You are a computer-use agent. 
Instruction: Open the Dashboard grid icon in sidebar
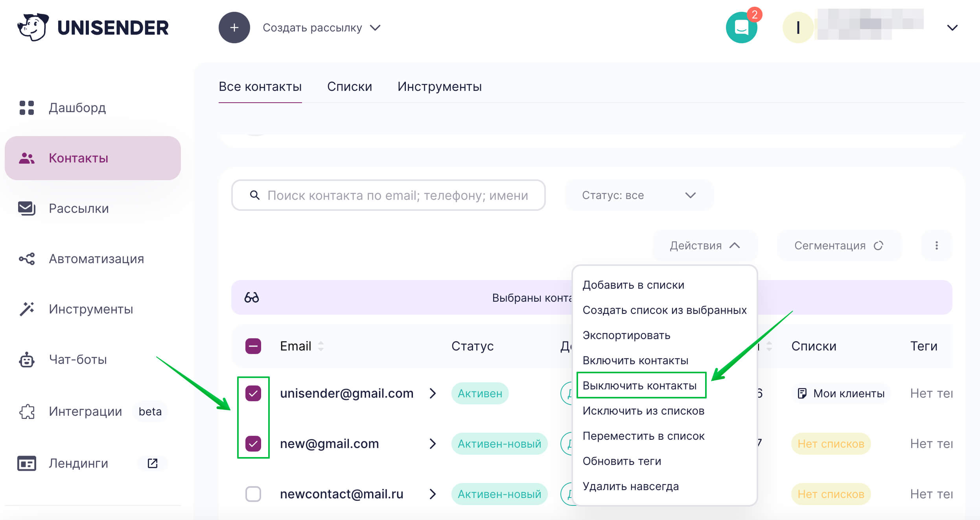pos(27,108)
